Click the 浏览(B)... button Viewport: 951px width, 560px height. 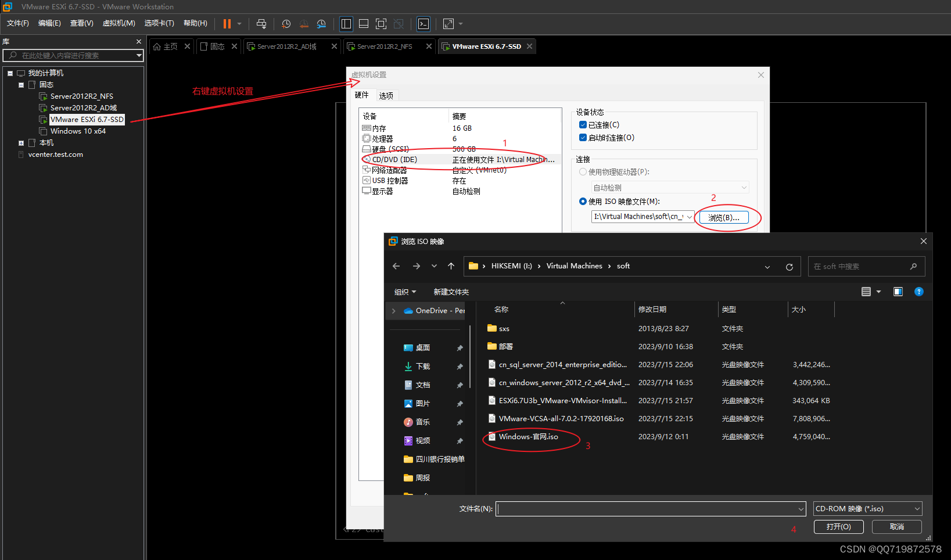724,217
